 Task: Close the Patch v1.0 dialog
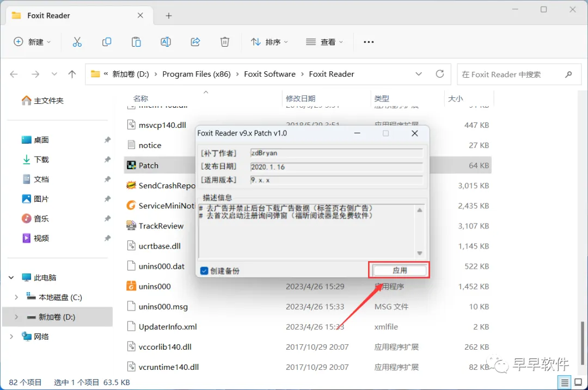coord(415,133)
